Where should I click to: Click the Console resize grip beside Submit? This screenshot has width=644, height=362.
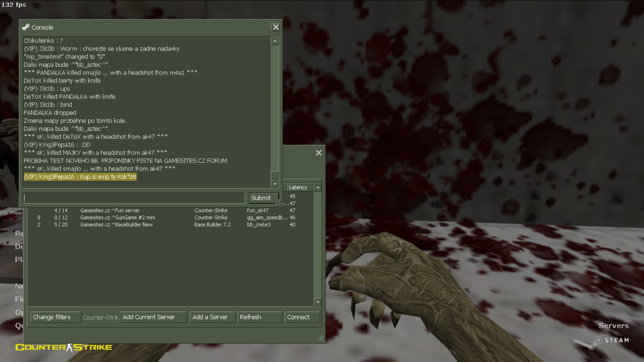point(278,202)
